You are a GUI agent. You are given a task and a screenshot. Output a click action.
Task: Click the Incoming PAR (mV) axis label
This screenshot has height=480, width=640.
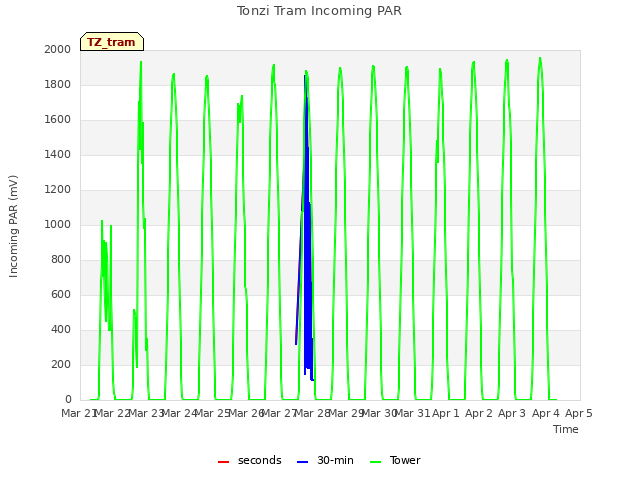coord(13,227)
